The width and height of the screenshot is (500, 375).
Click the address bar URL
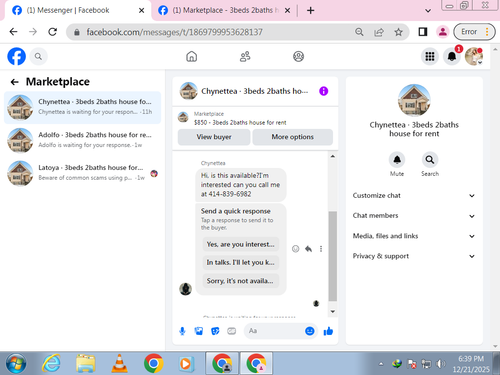(175, 32)
